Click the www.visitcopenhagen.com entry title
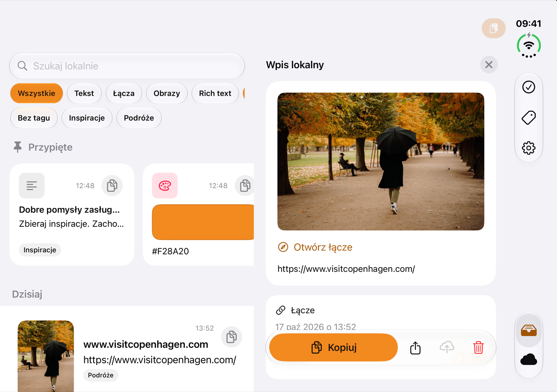 pos(146,344)
